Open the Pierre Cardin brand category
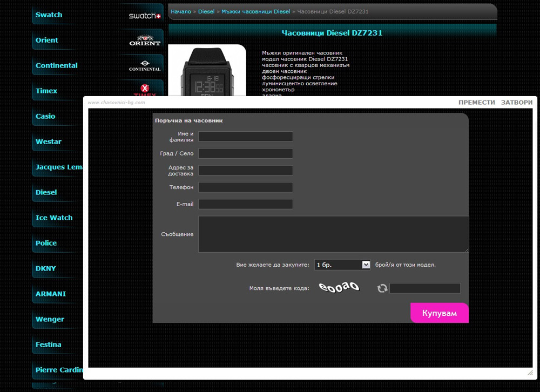 59,370
